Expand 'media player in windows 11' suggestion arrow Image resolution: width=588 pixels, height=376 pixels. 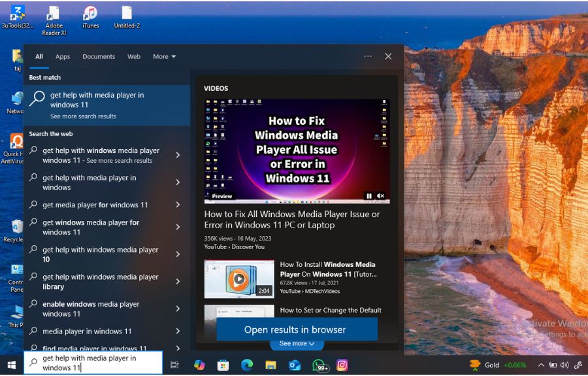pos(178,332)
